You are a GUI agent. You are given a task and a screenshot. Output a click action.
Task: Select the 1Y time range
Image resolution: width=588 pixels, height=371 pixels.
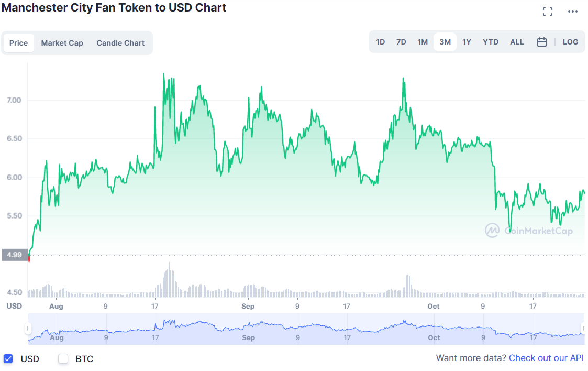pyautogui.click(x=467, y=42)
